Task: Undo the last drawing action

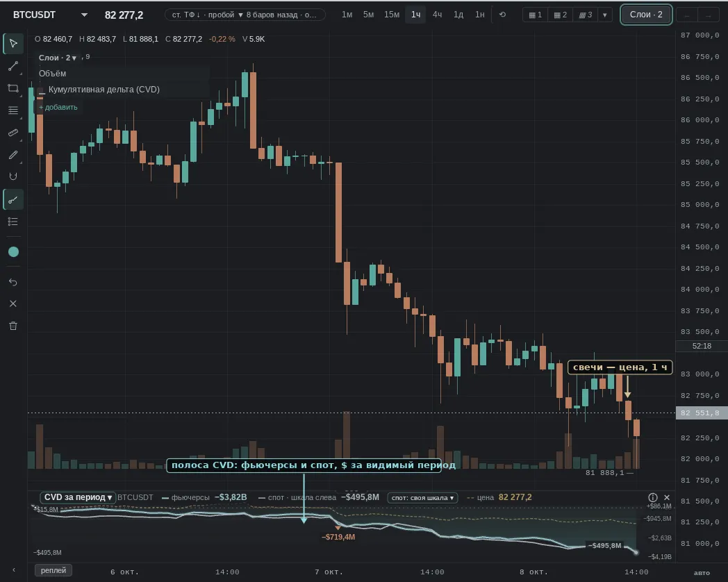Action: [x=13, y=282]
